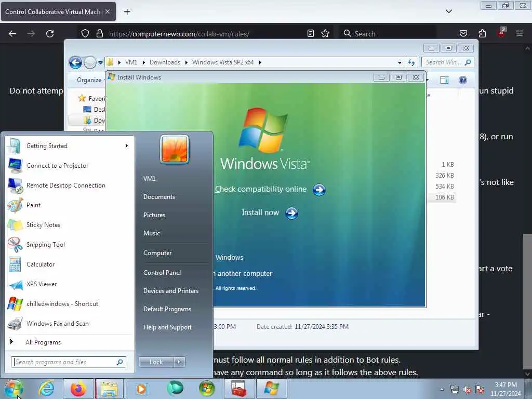Open Explorer help icon
Screen dimensions: 532x399
(x=462, y=80)
